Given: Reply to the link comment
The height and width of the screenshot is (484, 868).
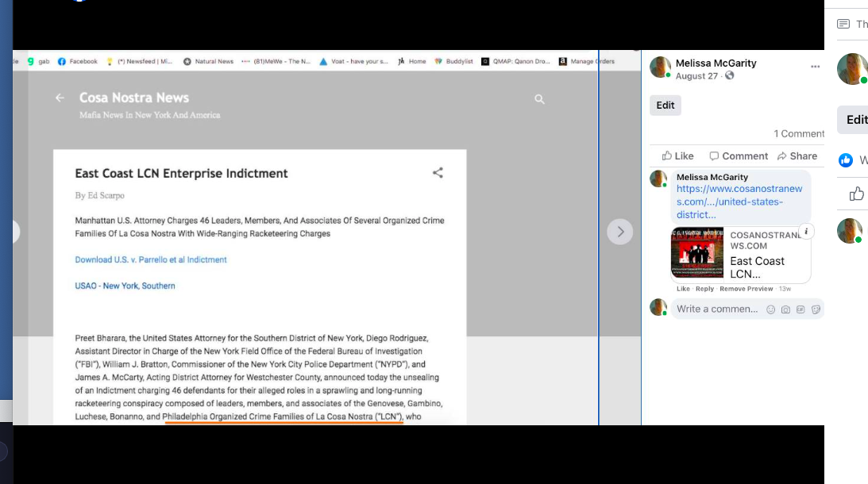Looking at the screenshot, I should (704, 289).
